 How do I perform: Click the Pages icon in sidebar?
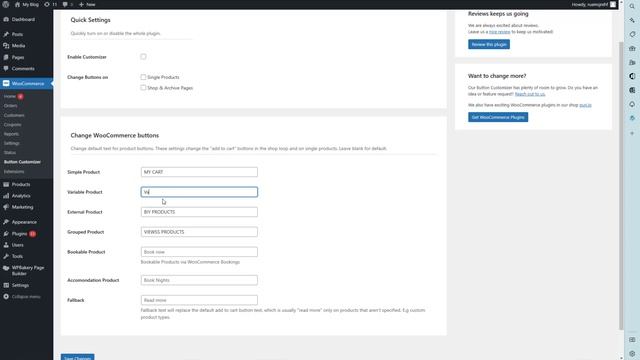point(6,57)
